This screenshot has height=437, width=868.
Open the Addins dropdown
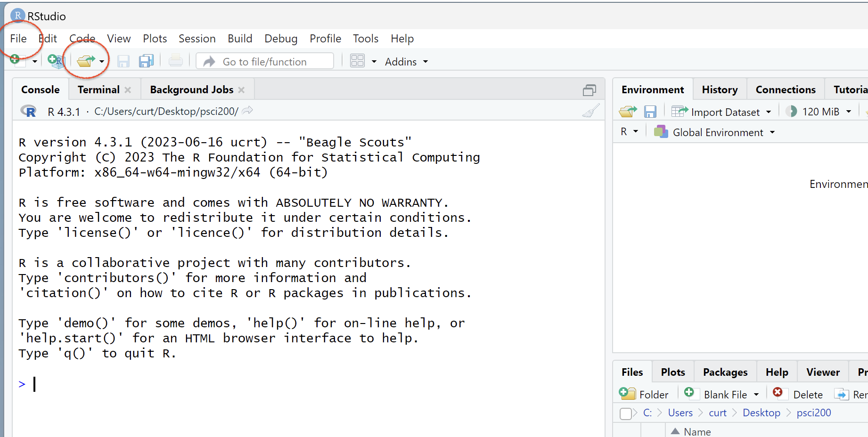(x=406, y=62)
